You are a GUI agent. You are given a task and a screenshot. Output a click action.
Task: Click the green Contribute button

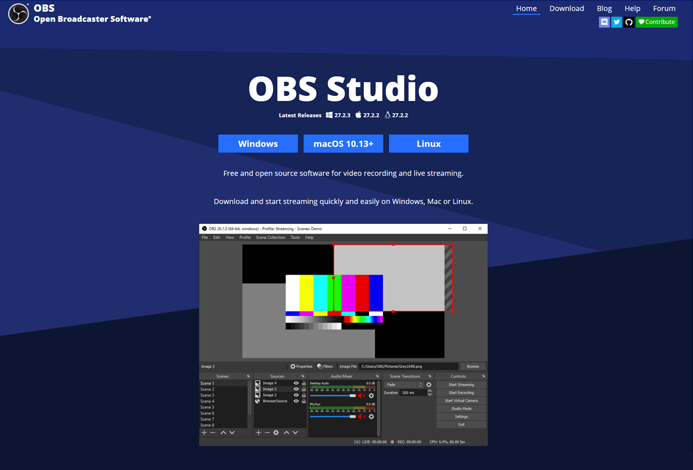[x=657, y=22]
